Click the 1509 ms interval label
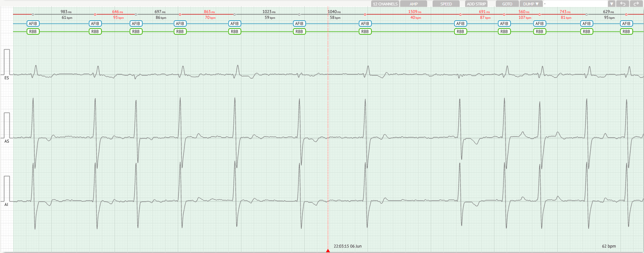This screenshot has height=253, width=644. coord(415,12)
